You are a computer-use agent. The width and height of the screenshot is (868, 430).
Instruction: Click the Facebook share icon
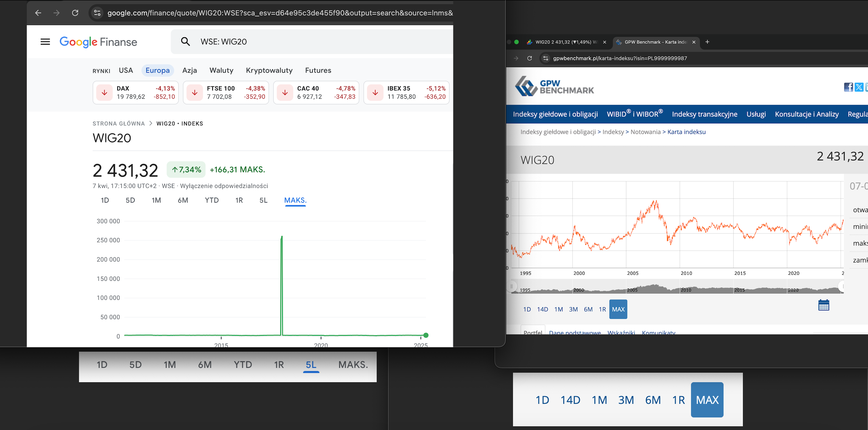tap(848, 87)
